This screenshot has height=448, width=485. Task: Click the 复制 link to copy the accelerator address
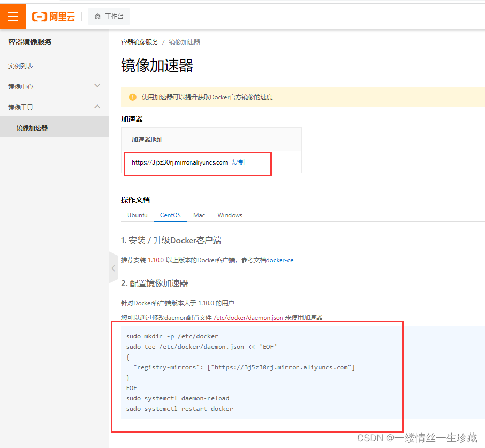(x=238, y=162)
